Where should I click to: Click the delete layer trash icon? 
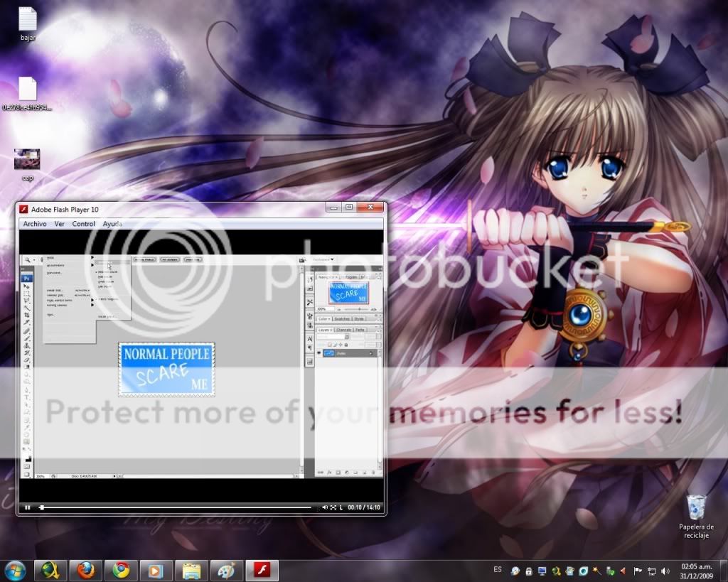click(x=373, y=473)
